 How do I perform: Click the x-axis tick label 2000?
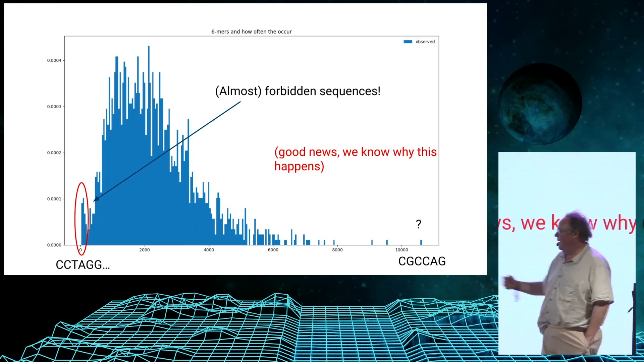click(145, 250)
